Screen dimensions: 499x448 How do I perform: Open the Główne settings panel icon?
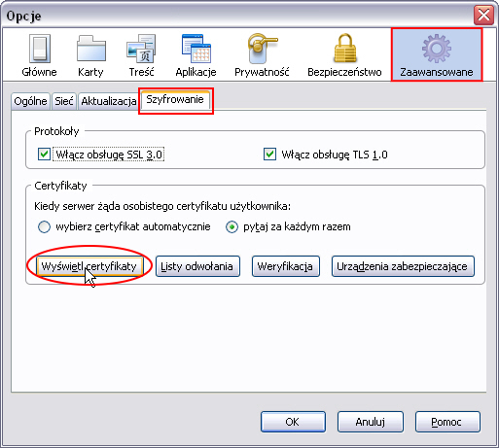click(40, 49)
